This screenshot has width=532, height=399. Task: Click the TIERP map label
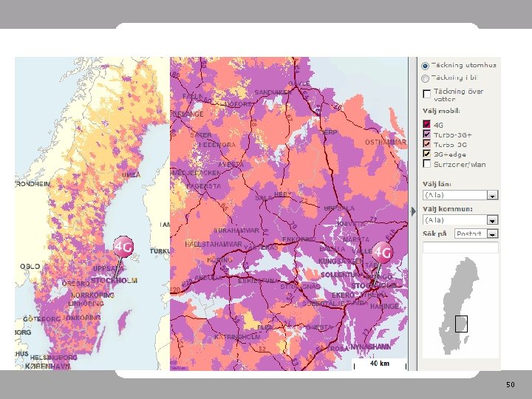click(329, 132)
